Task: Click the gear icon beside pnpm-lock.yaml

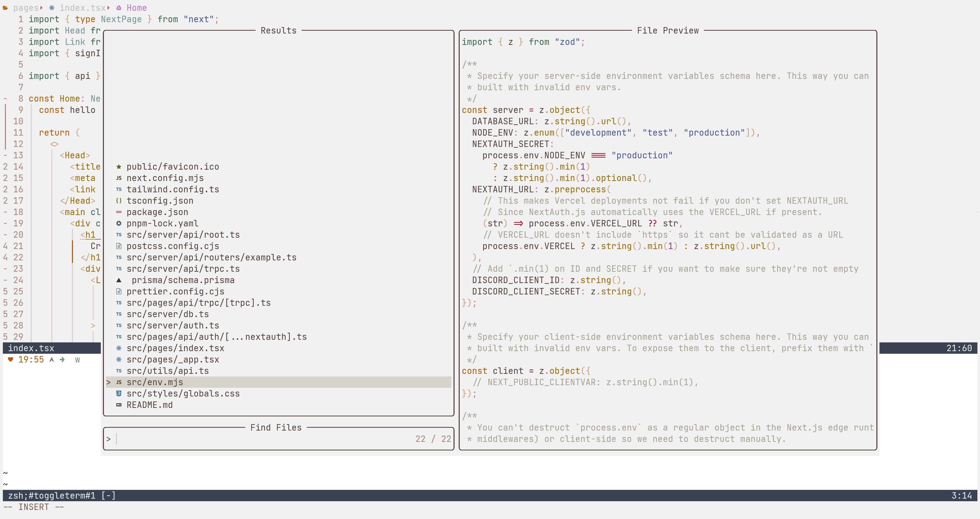Action: click(x=119, y=223)
